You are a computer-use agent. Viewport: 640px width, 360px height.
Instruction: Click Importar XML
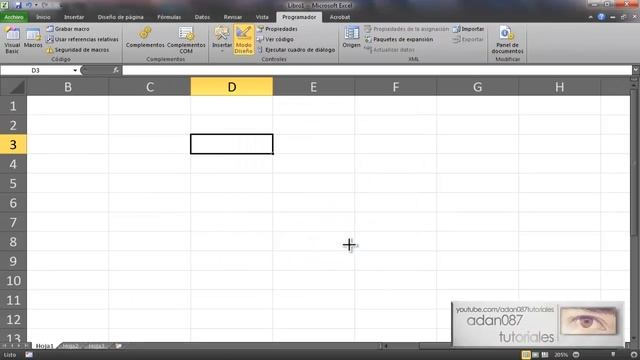469,29
